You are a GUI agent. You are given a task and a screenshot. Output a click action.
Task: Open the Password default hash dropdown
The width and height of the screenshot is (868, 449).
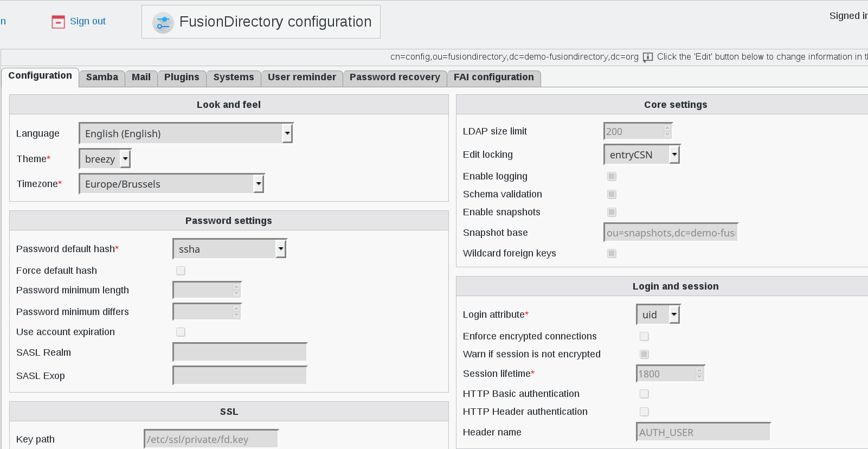229,249
